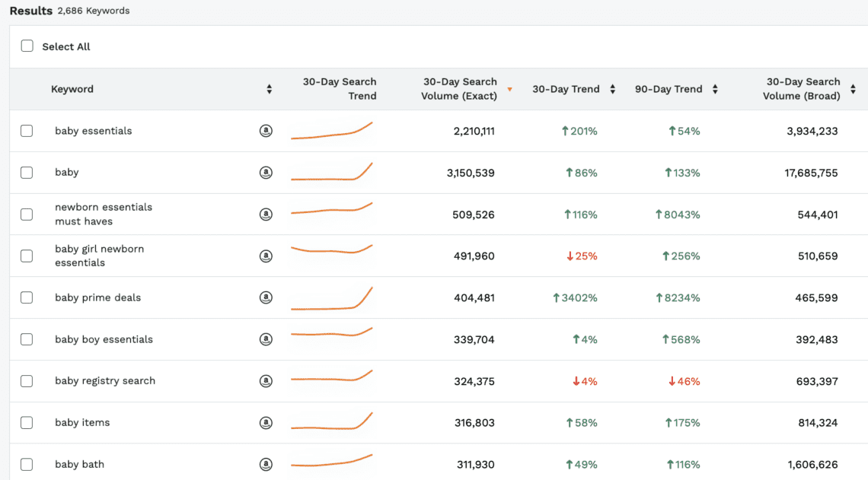This screenshot has height=480, width=868.
Task: Tick checkbox for baby essentials keyword
Action: pyautogui.click(x=27, y=131)
